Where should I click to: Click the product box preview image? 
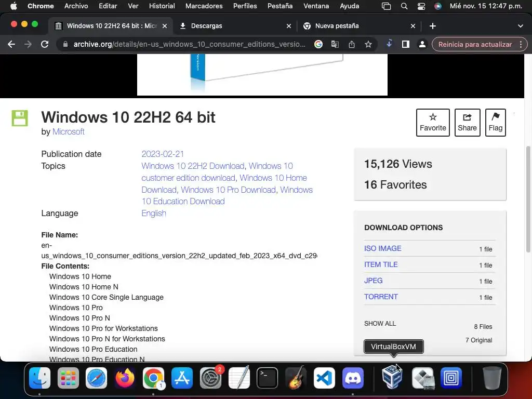(262, 75)
